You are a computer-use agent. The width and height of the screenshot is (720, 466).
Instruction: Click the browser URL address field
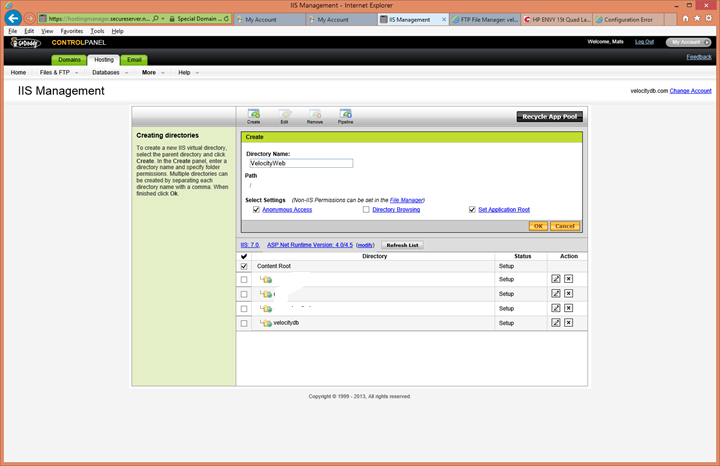(x=99, y=19)
